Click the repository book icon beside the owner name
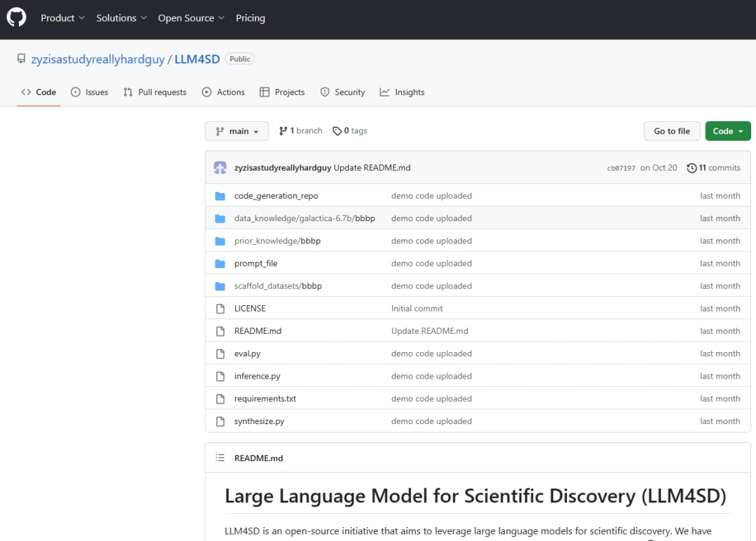Screen dimensions: 756x541 point(21,59)
